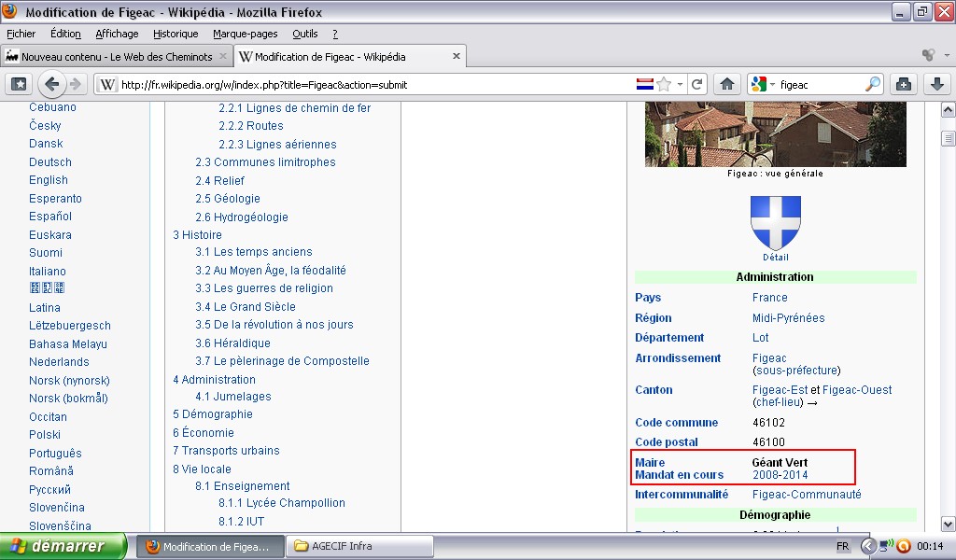Switch to Modification de Figeac taskbar button
Image resolution: width=956 pixels, height=560 pixels.
tap(209, 547)
